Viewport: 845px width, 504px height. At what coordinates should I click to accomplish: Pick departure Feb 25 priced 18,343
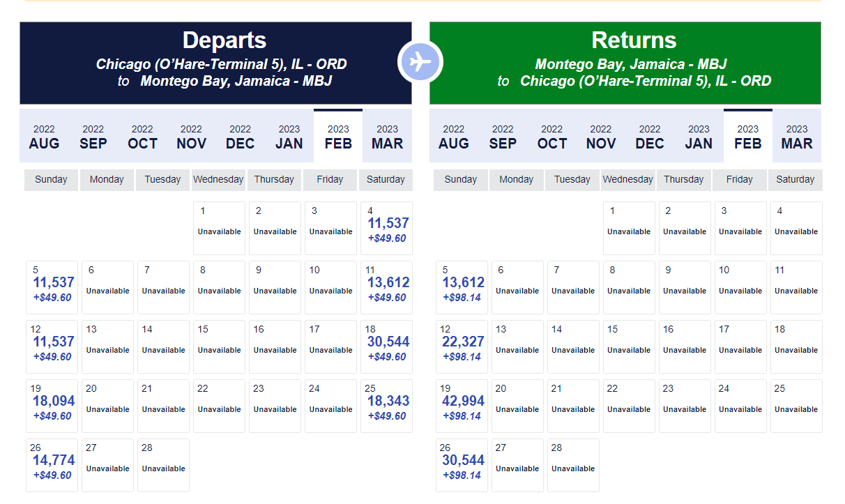point(387,406)
